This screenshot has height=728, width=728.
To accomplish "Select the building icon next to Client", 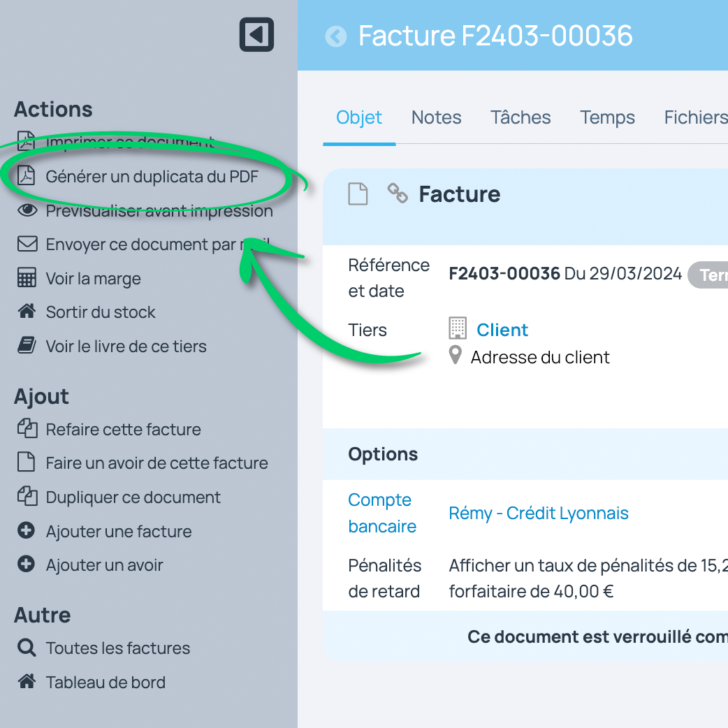I will coord(458,328).
